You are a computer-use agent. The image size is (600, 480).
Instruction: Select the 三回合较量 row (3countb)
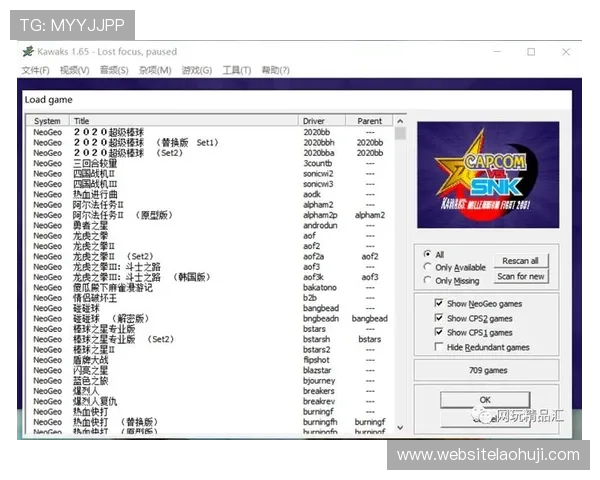210,163
